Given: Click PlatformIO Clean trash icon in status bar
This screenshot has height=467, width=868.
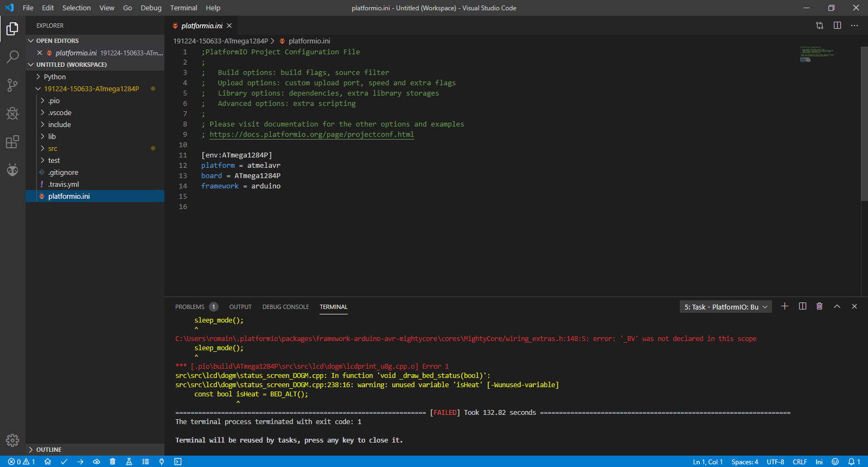Looking at the screenshot, I should click(113, 462).
